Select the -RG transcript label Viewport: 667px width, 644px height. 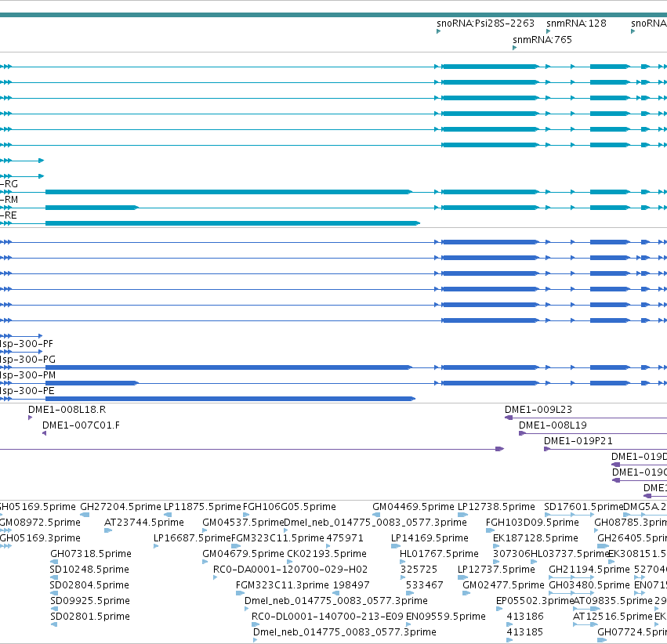pyautogui.click(x=9, y=184)
